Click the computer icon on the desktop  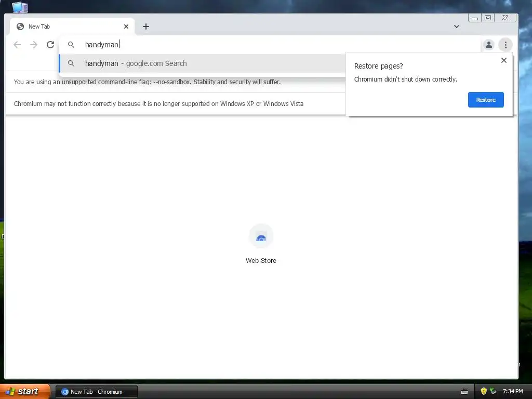pos(20,7)
